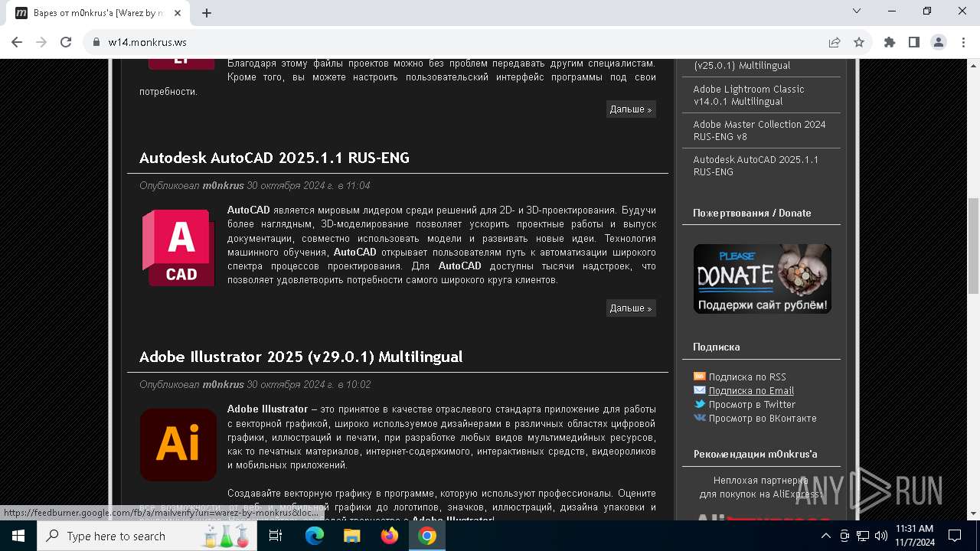Click m0nkrus author of AutoCAD post
The width and height of the screenshot is (980, 551).
click(223, 185)
